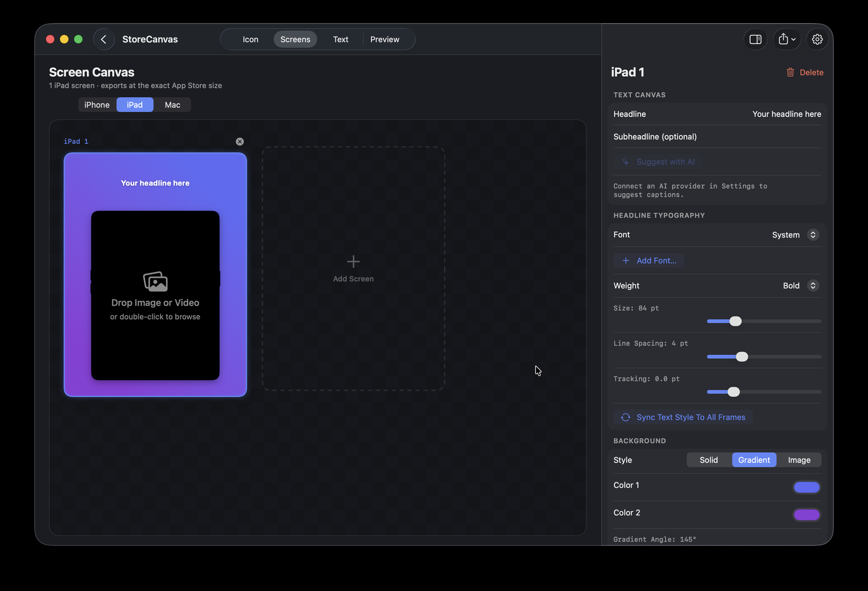Viewport: 868px width, 591px height.
Task: Click the 'Tracking: 0.0 pt' label
Action: (647, 379)
